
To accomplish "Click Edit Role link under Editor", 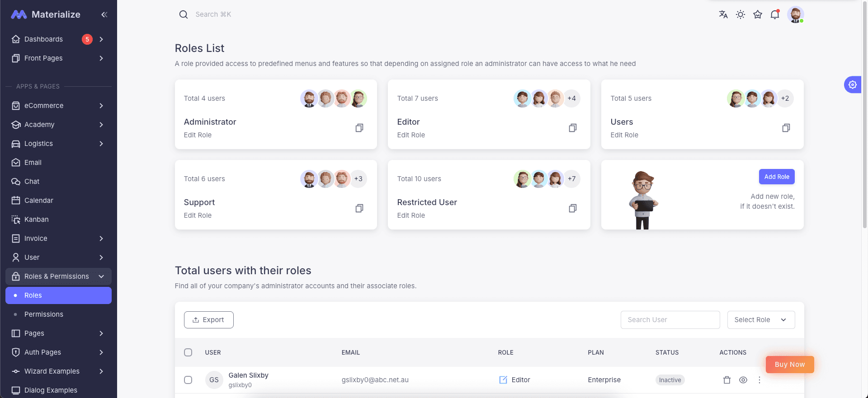I will 411,135.
